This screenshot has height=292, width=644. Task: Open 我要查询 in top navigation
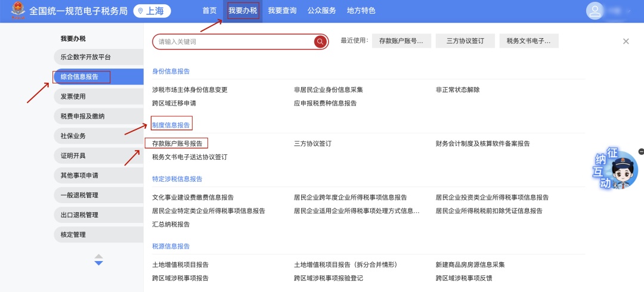tap(282, 11)
